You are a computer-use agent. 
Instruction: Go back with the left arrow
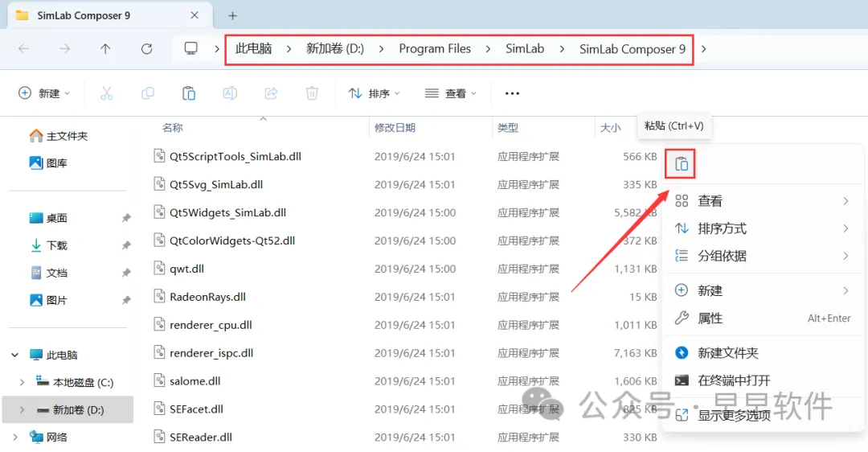(24, 49)
